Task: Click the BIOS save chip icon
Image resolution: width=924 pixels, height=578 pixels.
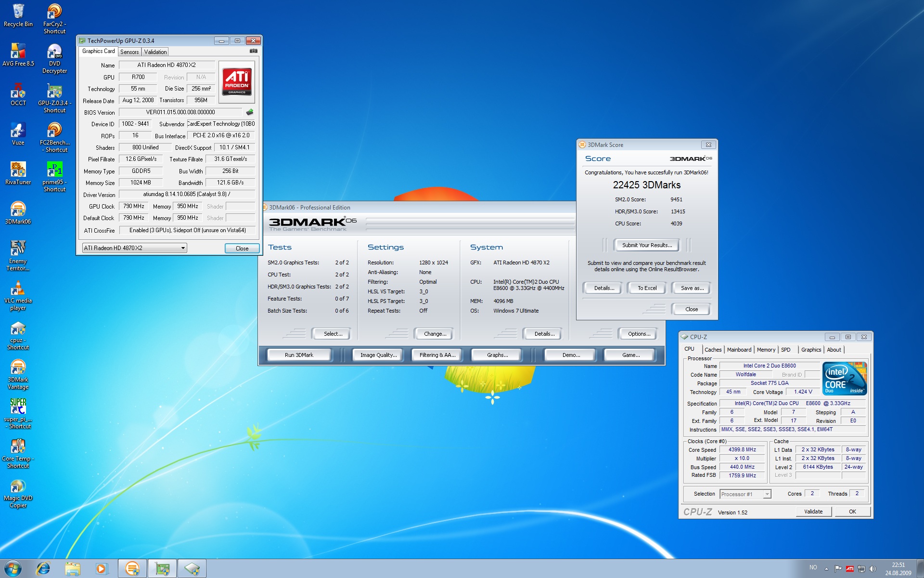Action: [x=249, y=112]
